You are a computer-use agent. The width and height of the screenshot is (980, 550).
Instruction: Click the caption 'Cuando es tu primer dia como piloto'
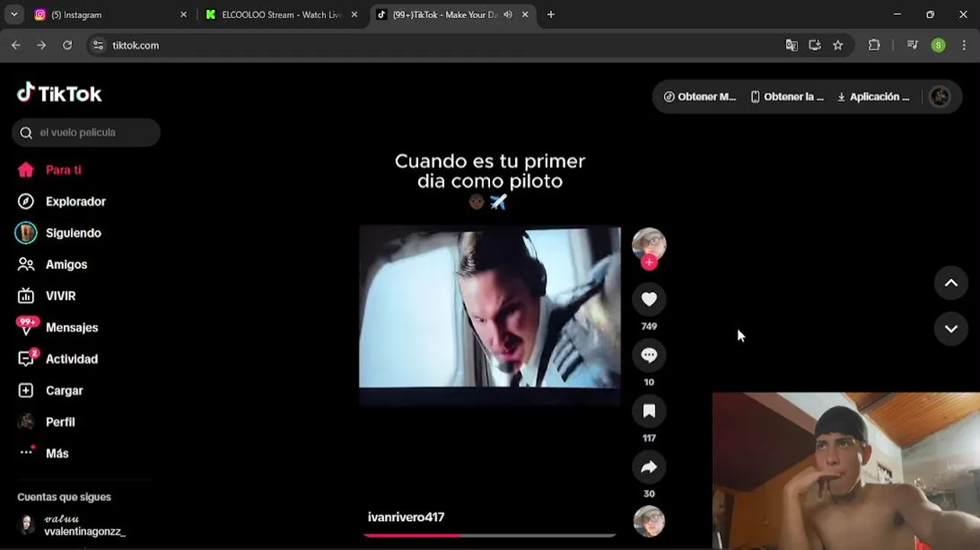pyautogui.click(x=490, y=171)
